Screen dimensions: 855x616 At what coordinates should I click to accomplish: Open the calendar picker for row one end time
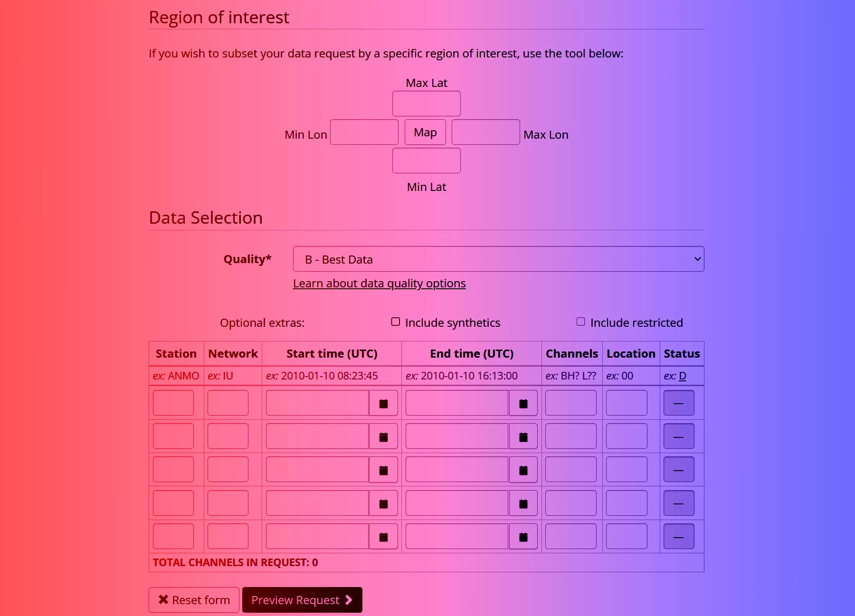[523, 403]
